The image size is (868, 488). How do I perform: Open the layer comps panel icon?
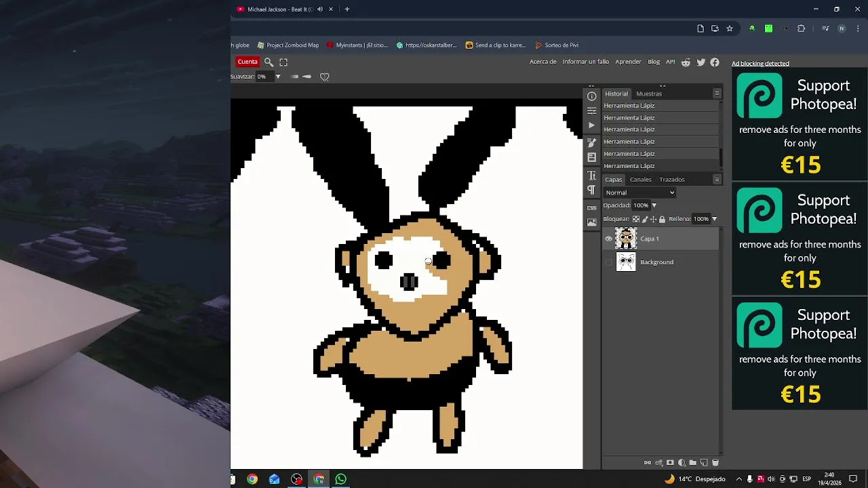click(x=591, y=157)
